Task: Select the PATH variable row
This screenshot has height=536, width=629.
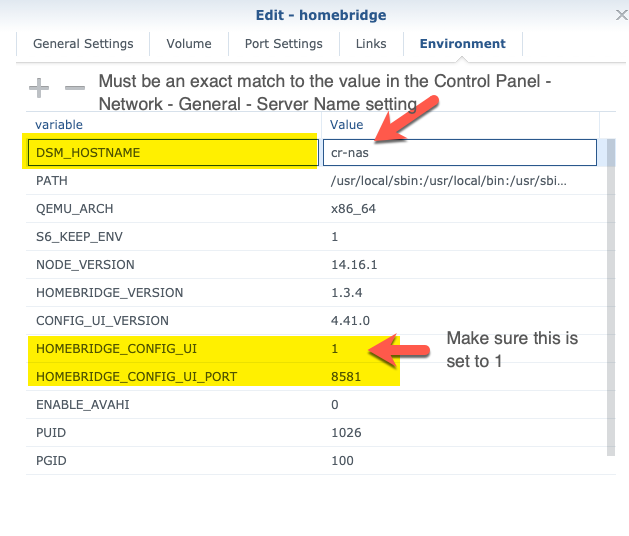Action: pyautogui.click(x=317, y=181)
